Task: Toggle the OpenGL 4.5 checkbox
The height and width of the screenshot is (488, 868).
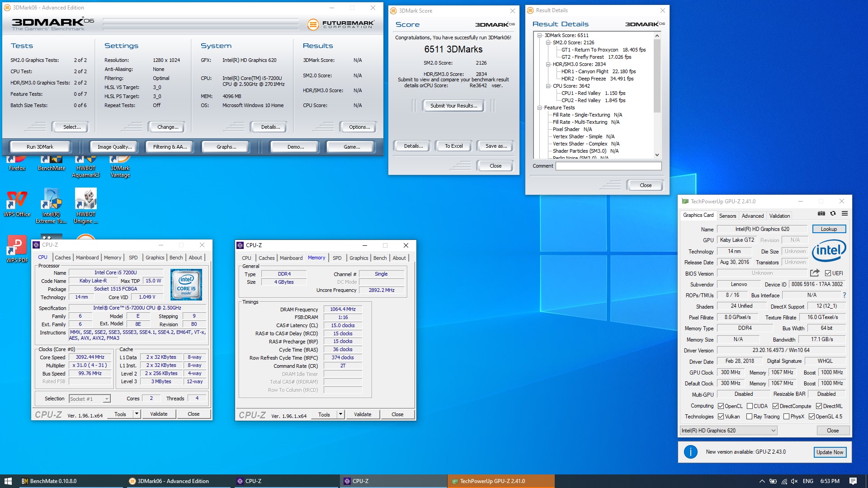Action: 811,417
